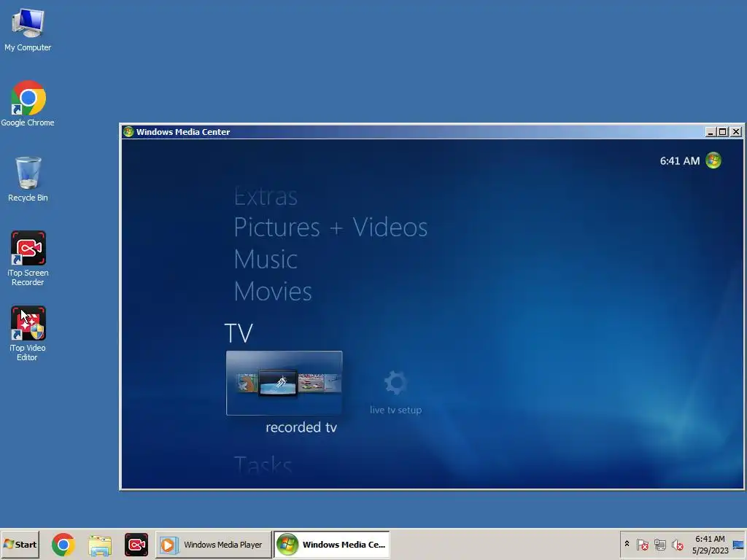Click the Start button on taskbar
747x560 pixels.
[x=20, y=544]
